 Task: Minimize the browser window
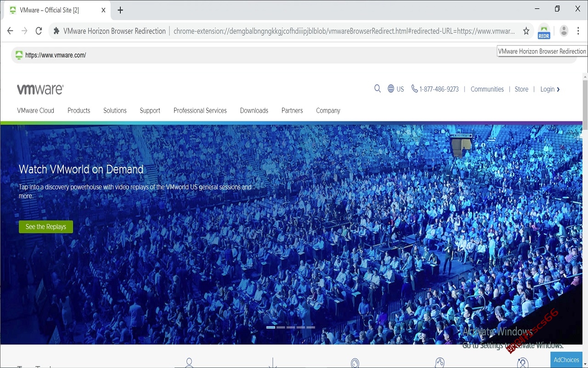click(x=537, y=9)
